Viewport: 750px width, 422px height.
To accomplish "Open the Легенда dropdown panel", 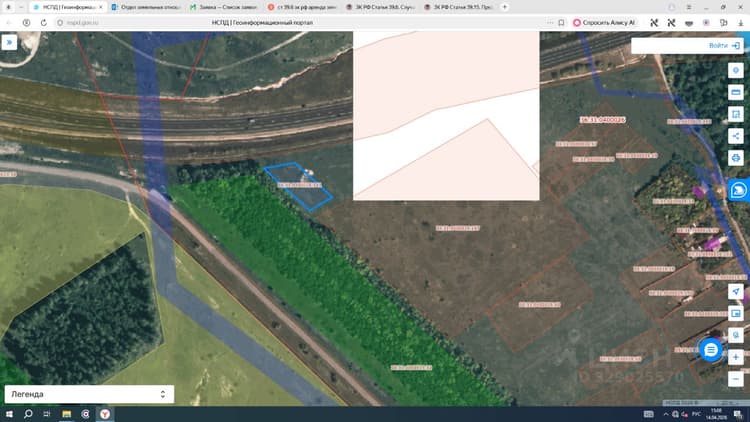I will point(89,394).
